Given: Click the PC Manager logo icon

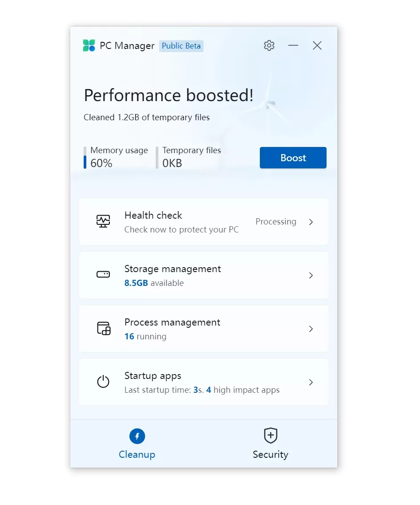Looking at the screenshot, I should click(x=89, y=45).
